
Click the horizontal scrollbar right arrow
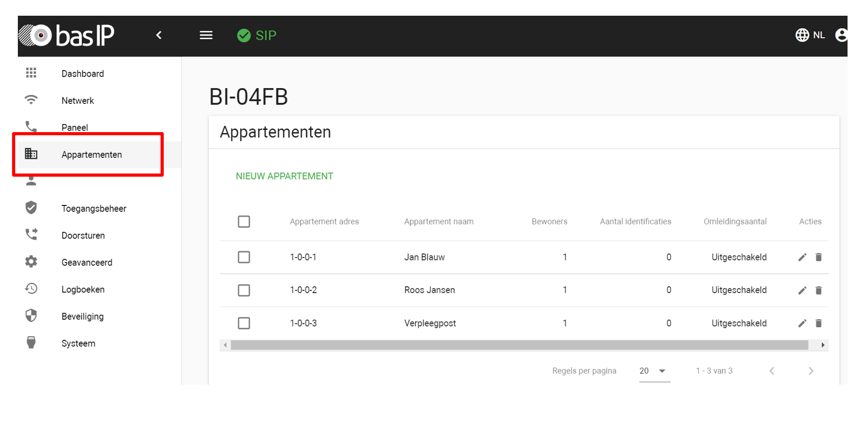pyautogui.click(x=823, y=345)
